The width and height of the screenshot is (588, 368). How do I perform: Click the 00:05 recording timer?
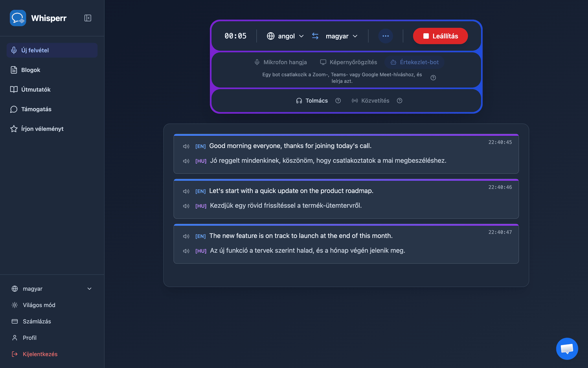(236, 36)
